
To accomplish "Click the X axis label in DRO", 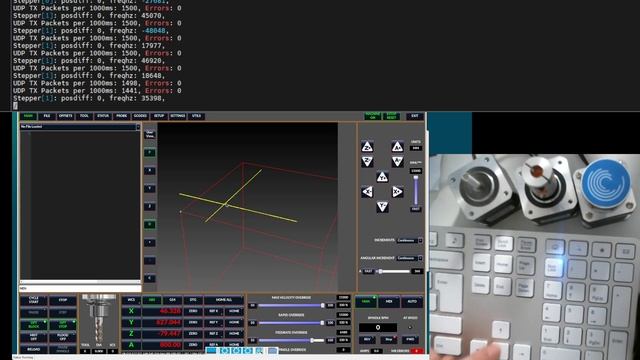I will click(131, 311).
